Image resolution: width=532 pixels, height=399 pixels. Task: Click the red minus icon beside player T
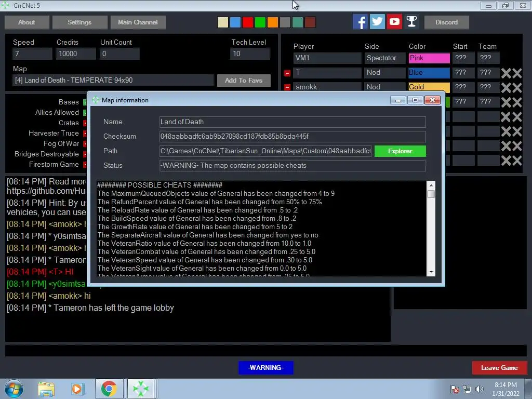coord(287,73)
